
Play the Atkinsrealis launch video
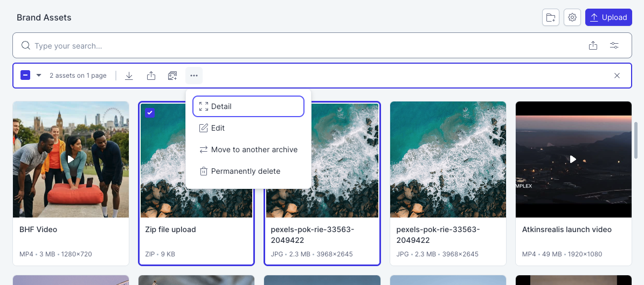pyautogui.click(x=573, y=159)
